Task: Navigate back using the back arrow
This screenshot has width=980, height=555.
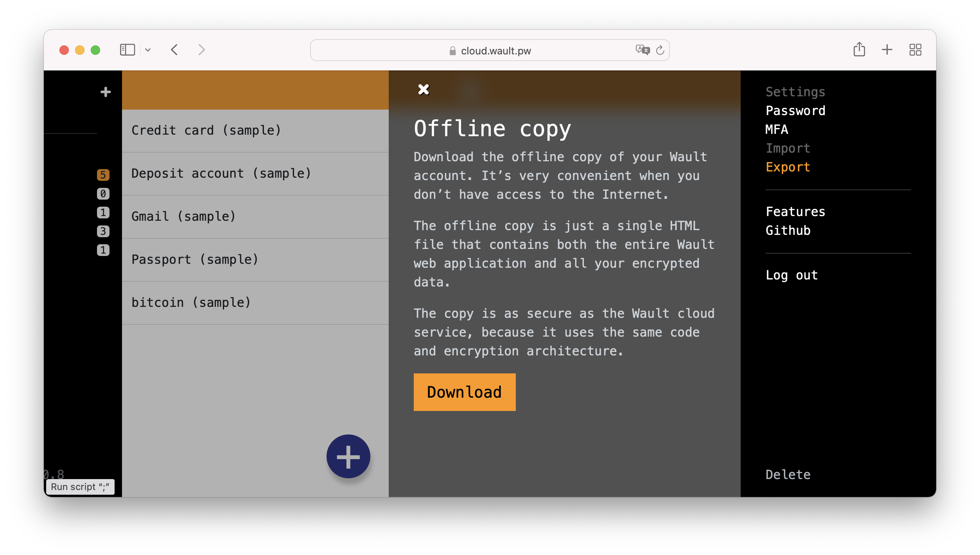Action: [174, 50]
